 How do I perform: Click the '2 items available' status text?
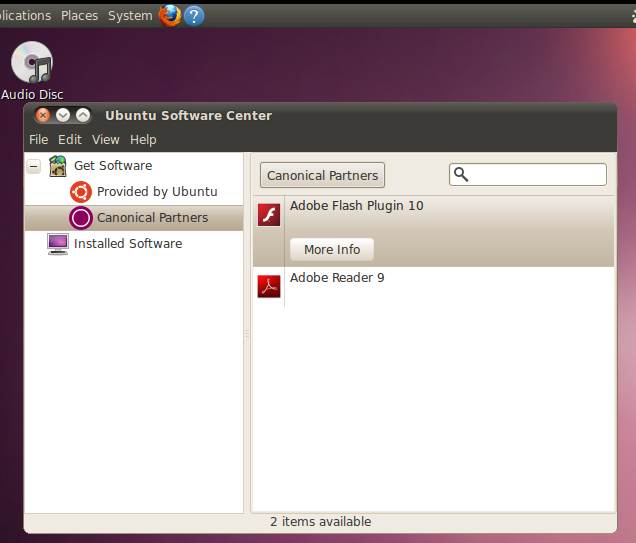point(320,522)
